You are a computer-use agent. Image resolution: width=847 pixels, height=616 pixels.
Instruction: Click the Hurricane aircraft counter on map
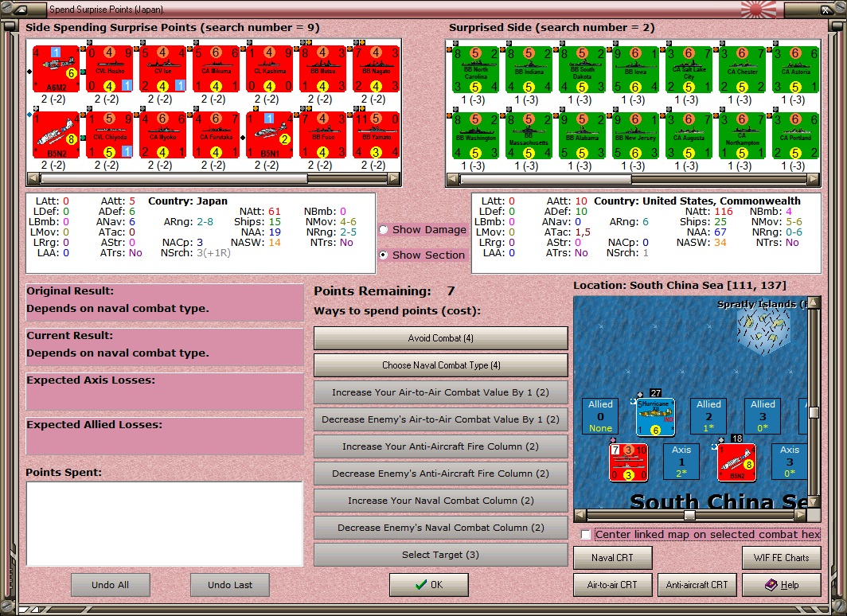point(655,417)
